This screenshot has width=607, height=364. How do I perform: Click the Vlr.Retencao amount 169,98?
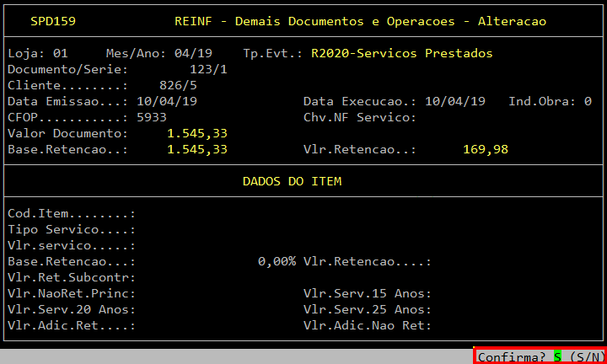pos(486,149)
